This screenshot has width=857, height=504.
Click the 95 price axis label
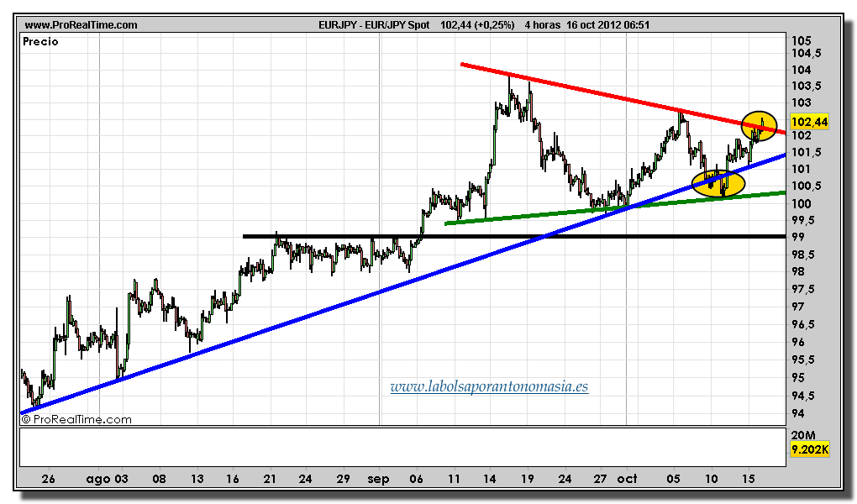(x=798, y=378)
